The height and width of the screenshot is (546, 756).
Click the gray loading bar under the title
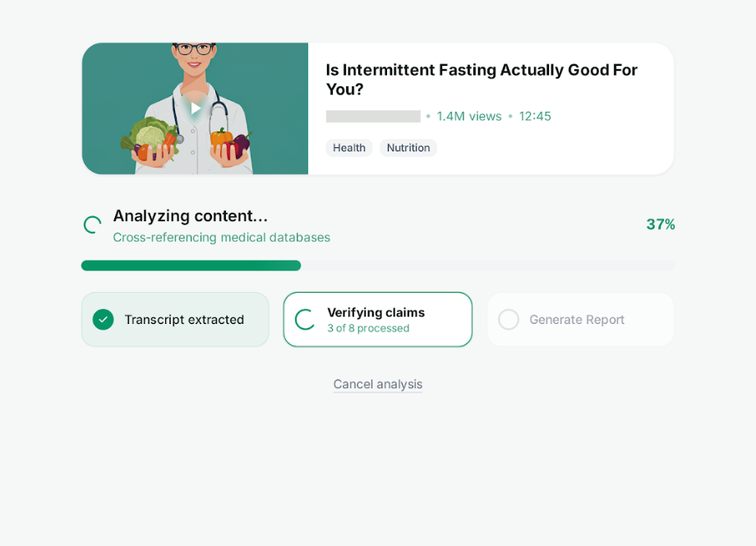pyautogui.click(x=372, y=116)
